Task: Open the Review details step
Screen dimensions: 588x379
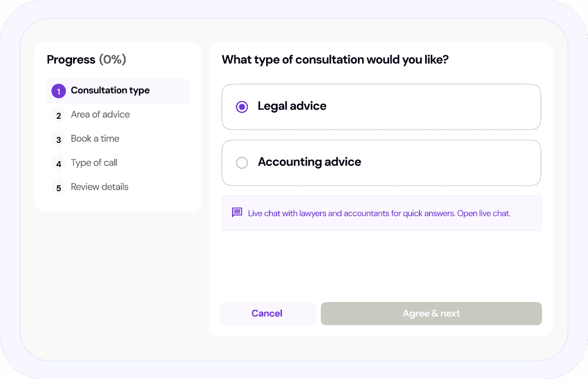Action: (99, 187)
